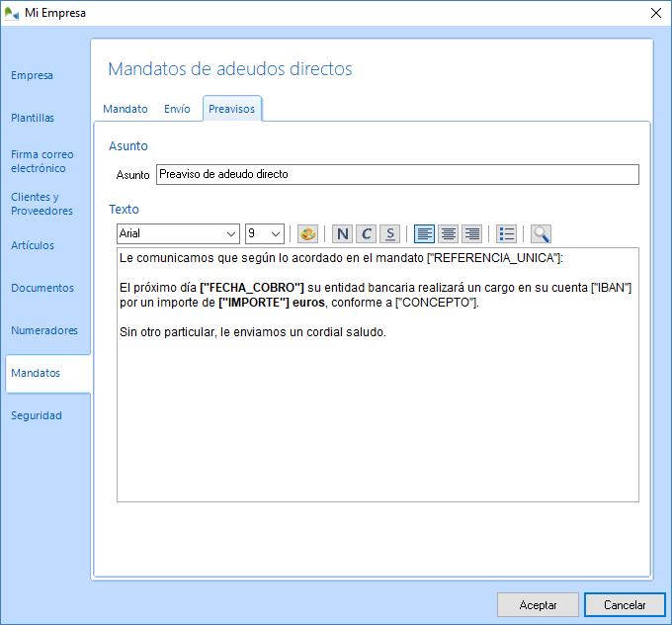Click the magnifier preview icon

click(x=541, y=234)
